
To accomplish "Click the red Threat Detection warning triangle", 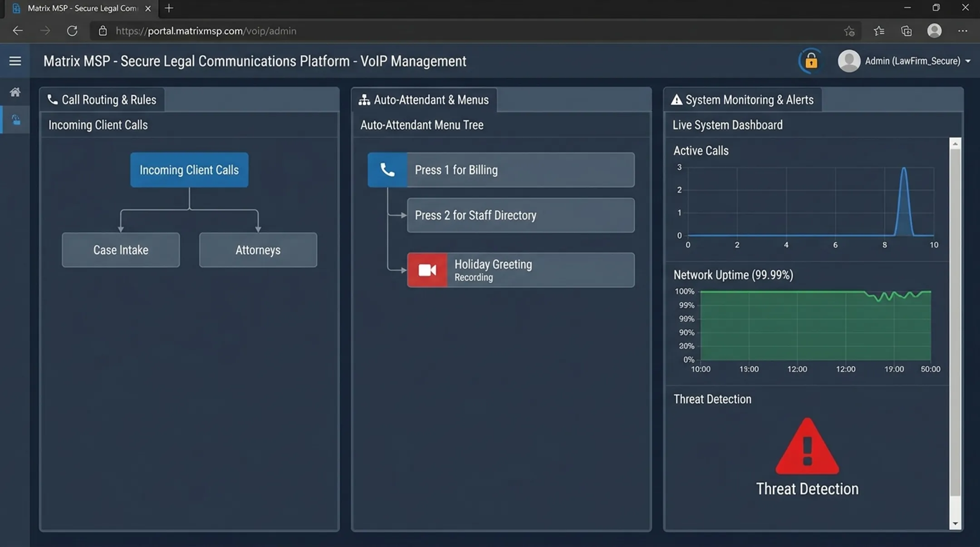I will tap(807, 446).
